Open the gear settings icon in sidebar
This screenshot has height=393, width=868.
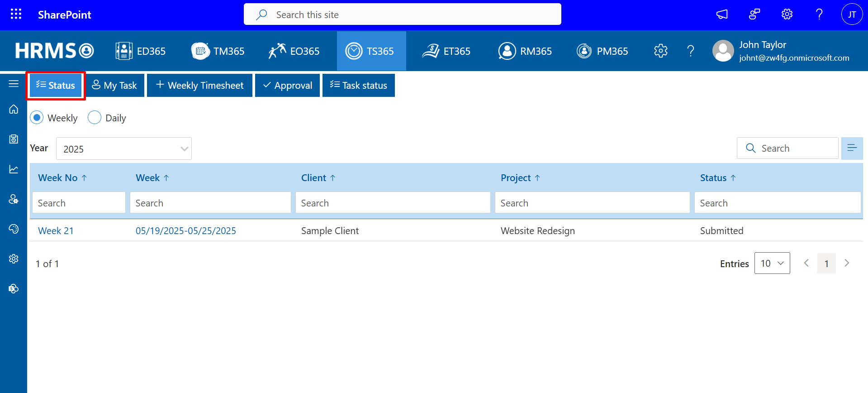click(14, 259)
